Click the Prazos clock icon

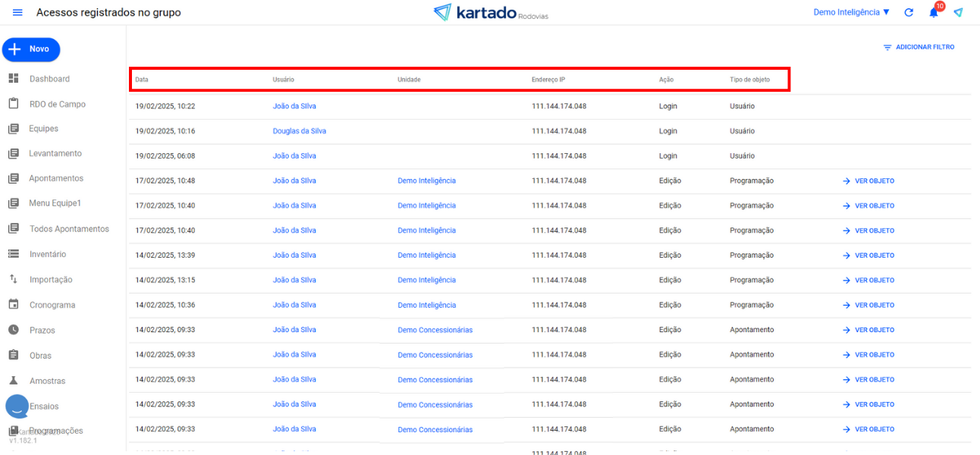[x=13, y=330]
